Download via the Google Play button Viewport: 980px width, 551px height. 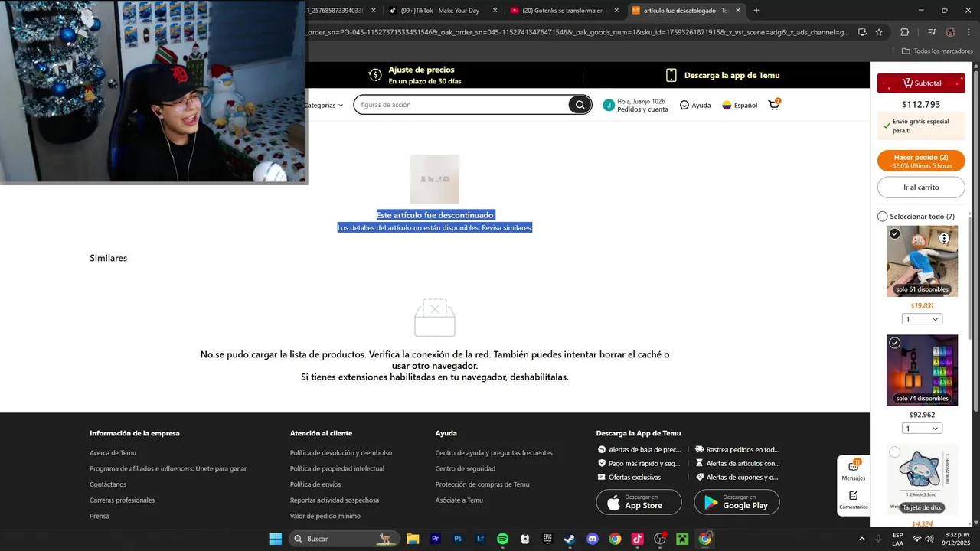tap(737, 502)
